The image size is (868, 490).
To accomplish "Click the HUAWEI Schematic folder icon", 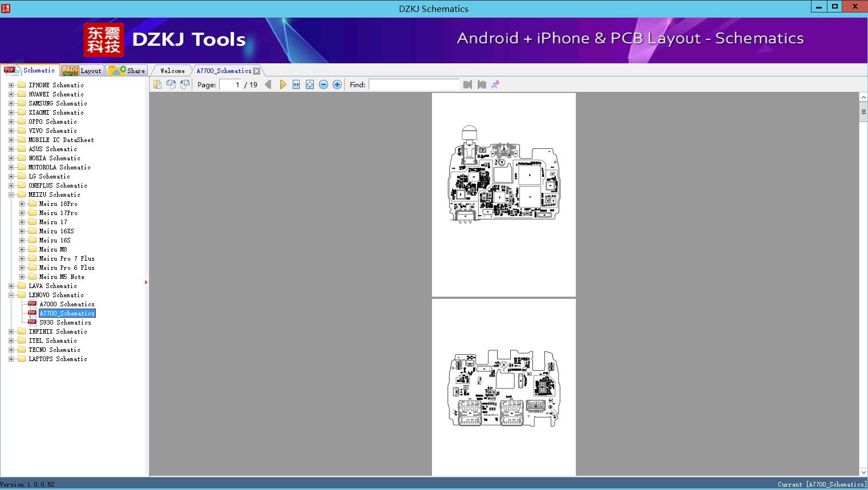I will (22, 94).
